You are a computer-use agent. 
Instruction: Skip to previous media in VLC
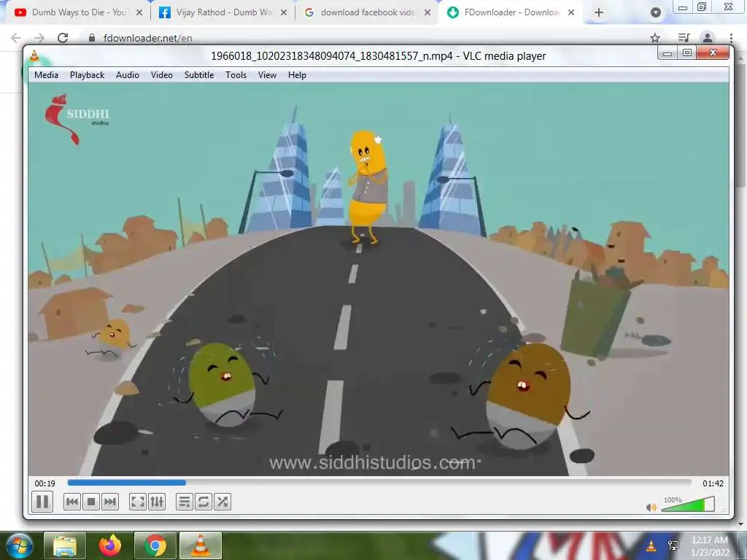pyautogui.click(x=72, y=502)
